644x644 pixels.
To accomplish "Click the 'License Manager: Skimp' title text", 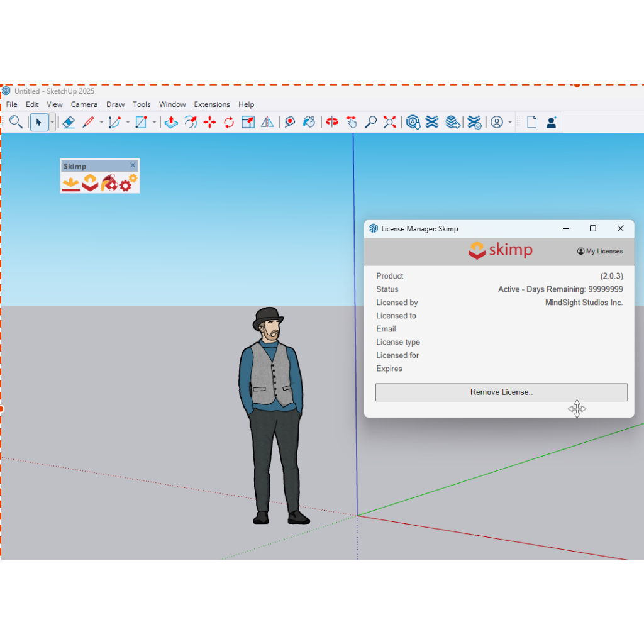I will (x=419, y=229).
